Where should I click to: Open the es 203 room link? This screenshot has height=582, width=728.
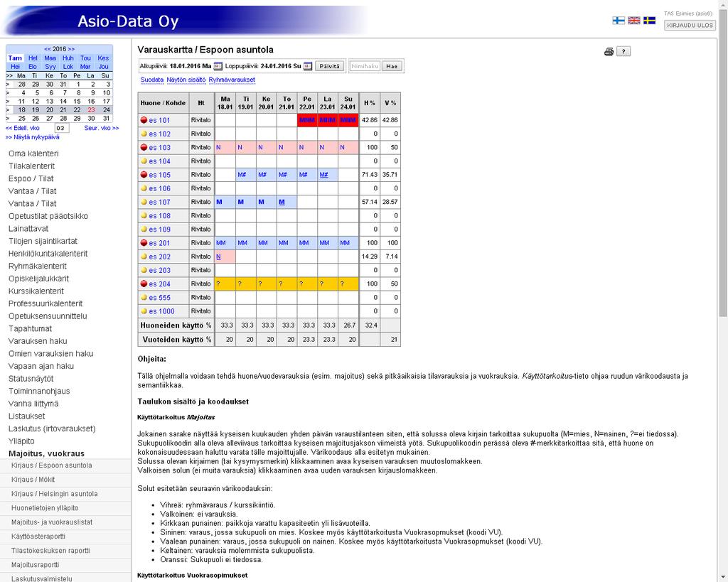[x=159, y=270]
